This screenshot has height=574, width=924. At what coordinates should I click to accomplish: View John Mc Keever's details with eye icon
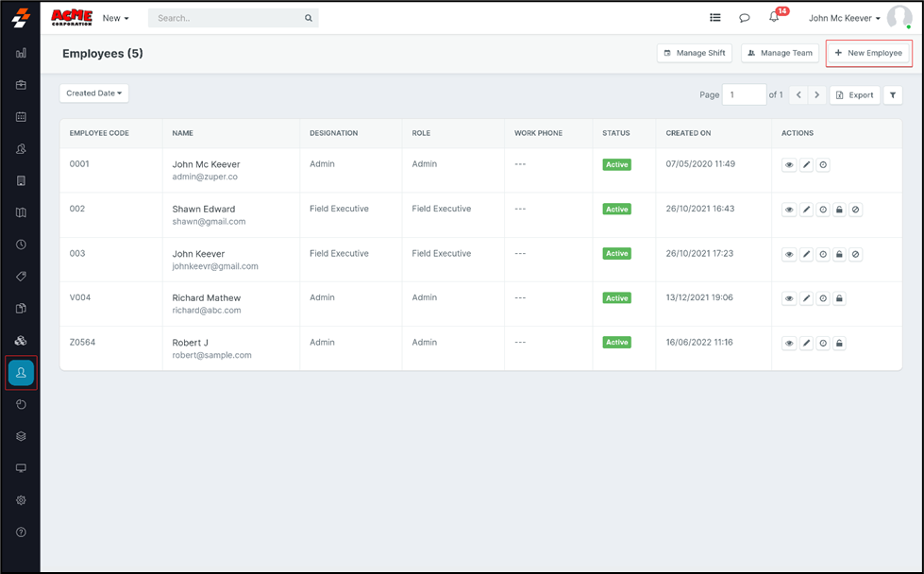[x=789, y=165]
